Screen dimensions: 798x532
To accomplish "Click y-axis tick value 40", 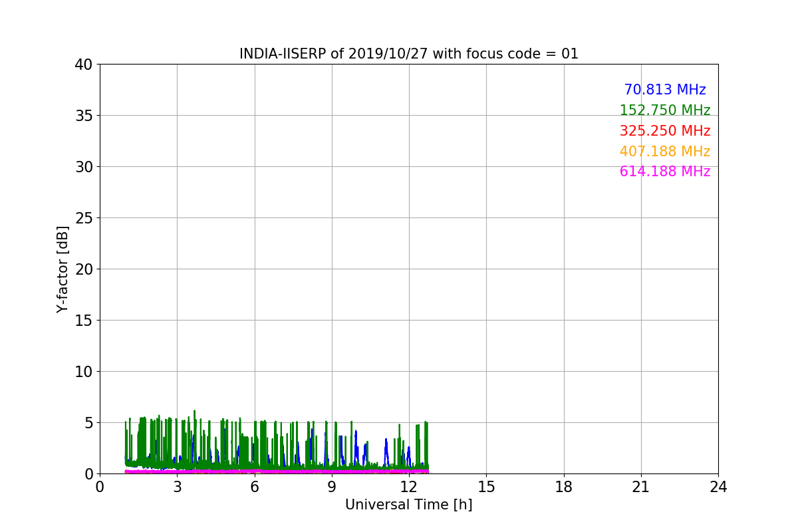I will pos(84,65).
